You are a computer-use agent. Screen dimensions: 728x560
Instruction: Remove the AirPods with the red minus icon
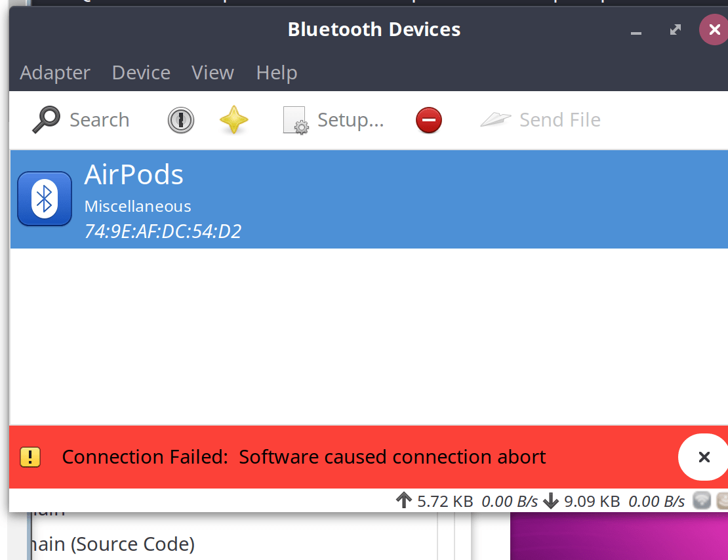click(428, 120)
